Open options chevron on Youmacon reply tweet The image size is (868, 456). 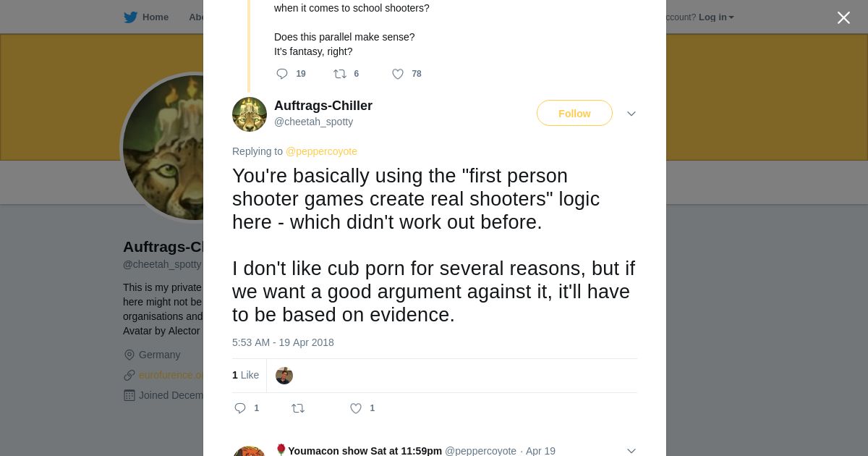pos(631,450)
